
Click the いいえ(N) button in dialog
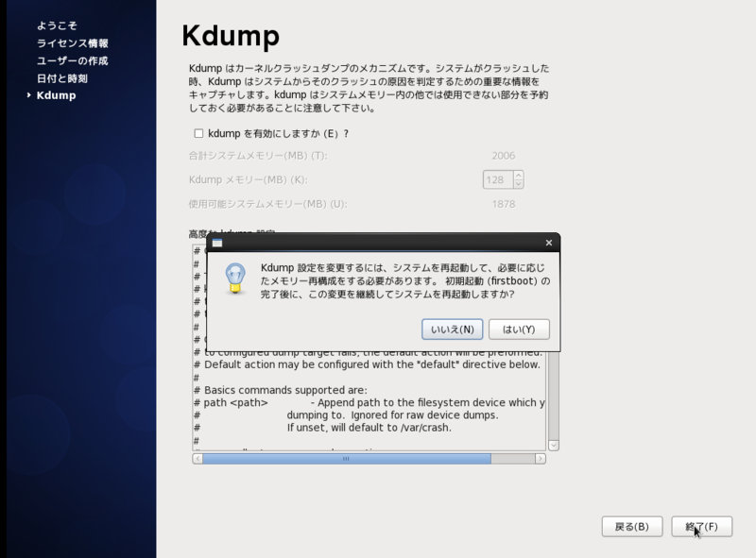(x=453, y=330)
